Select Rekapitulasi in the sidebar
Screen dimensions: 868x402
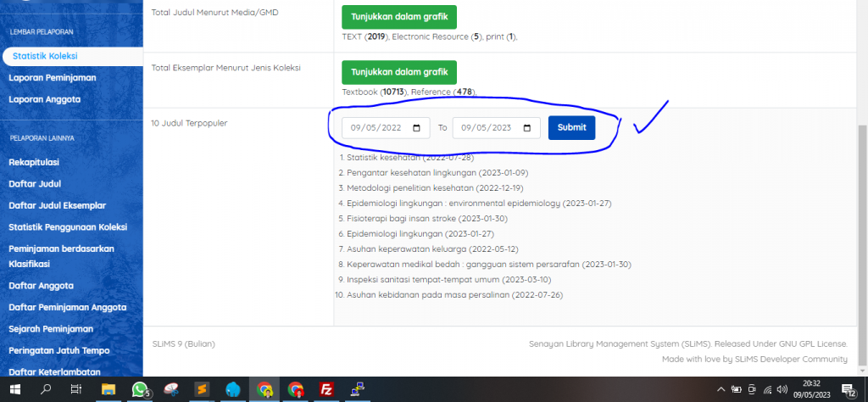click(x=35, y=161)
